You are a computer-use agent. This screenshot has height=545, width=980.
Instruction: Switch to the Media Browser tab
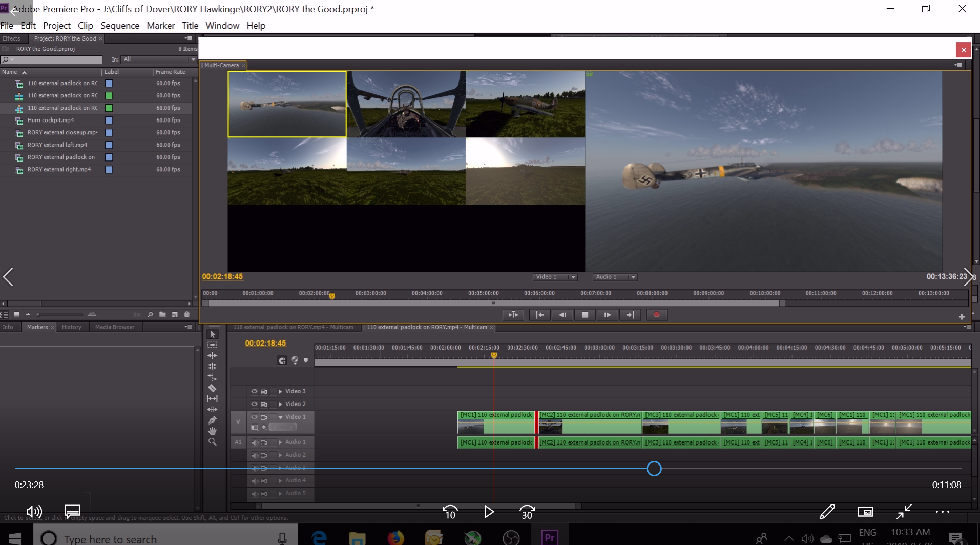(x=115, y=327)
